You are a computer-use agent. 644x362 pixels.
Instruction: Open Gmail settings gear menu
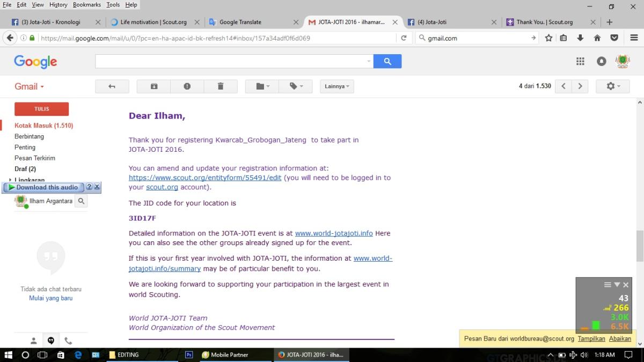click(612, 86)
